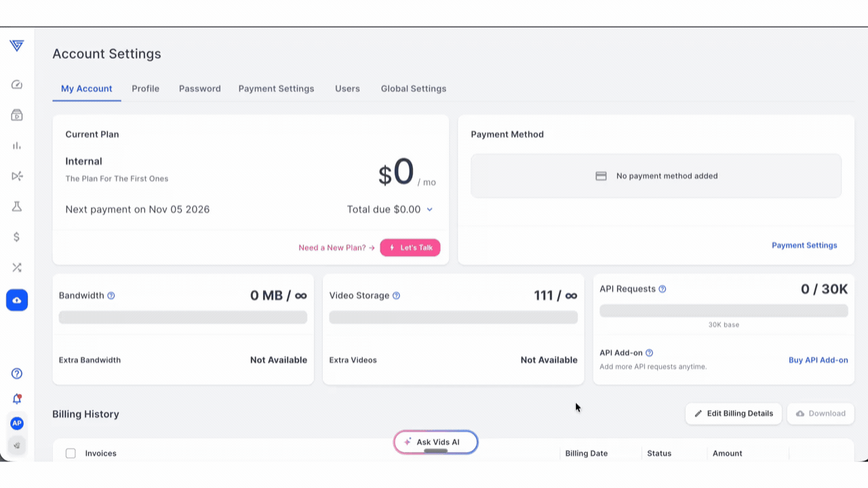
Task: Click the Video Storage info help icon
Action: click(x=397, y=296)
